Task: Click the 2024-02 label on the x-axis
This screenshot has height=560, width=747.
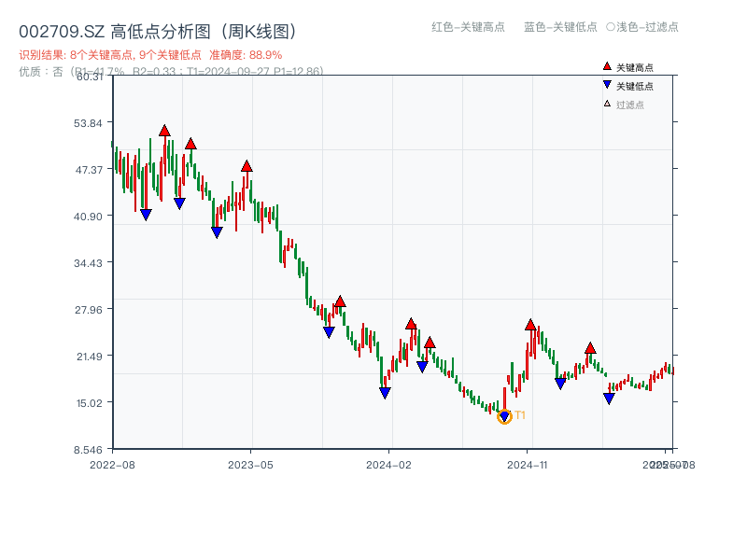Action: tap(388, 466)
